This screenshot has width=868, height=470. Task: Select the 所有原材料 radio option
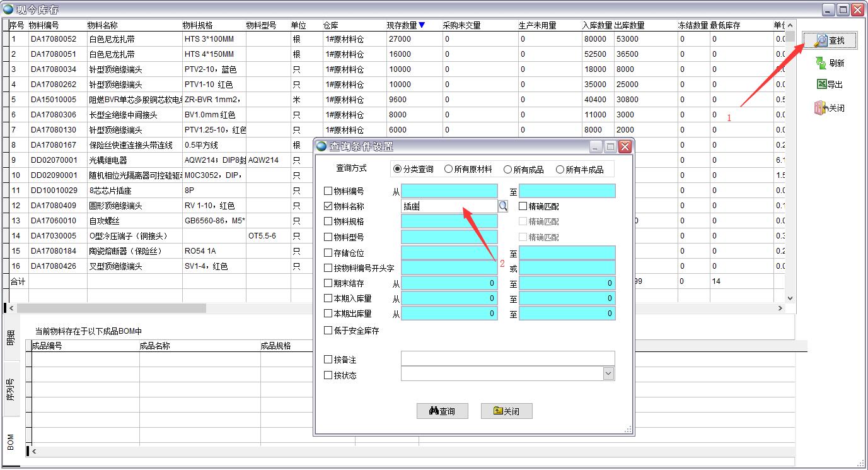[448, 169]
